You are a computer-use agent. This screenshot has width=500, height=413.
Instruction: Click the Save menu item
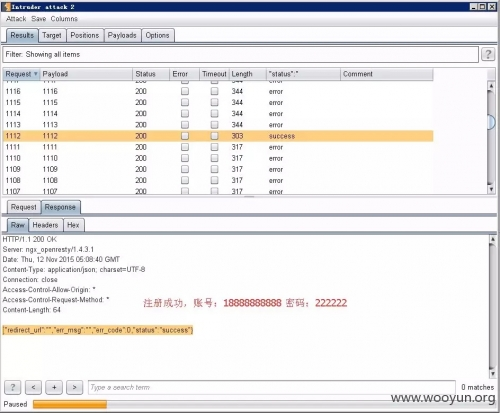tap(39, 19)
